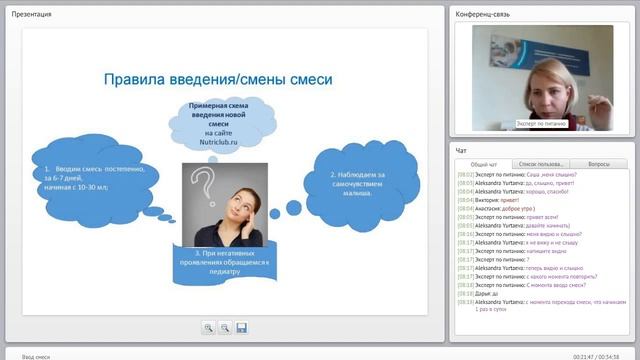Click the Презентация panel title
640x360 pixels.
tap(31, 14)
